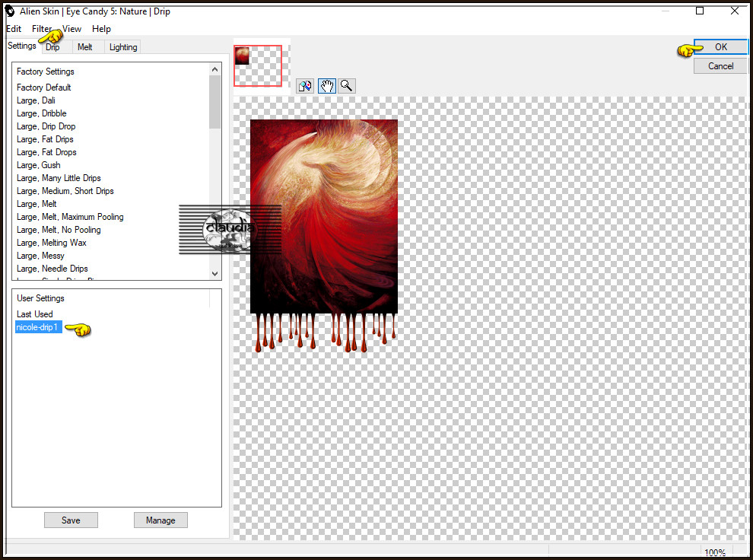Select the magnifier zoom tool
The width and height of the screenshot is (753, 560).
[x=347, y=86]
